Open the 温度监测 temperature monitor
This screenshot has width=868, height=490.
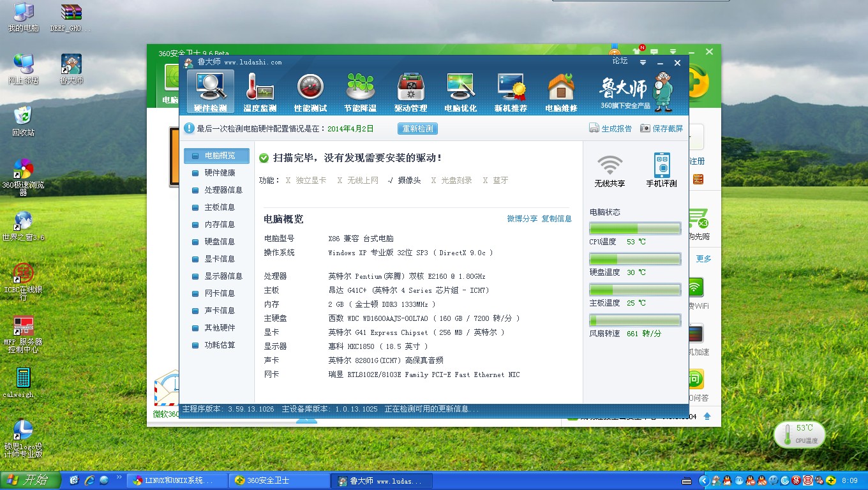260,92
